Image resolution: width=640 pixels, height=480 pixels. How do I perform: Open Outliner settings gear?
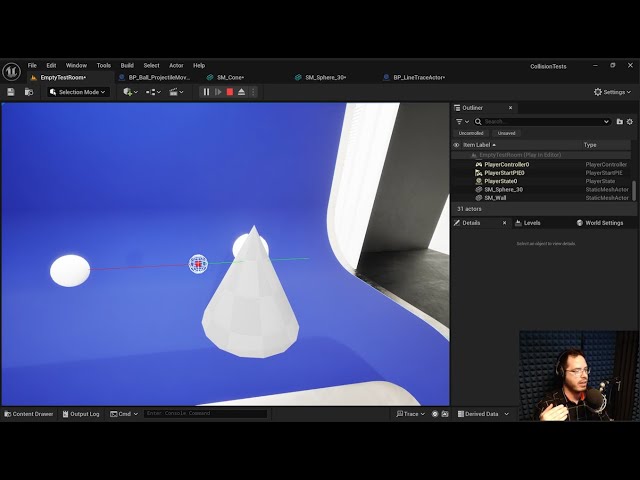point(630,122)
